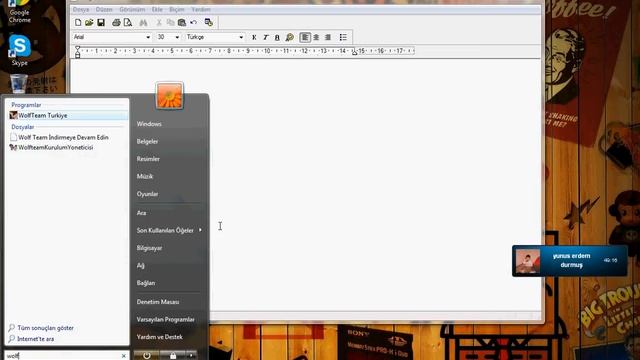
Task: Open a file with the folder icon
Action: 89,22
